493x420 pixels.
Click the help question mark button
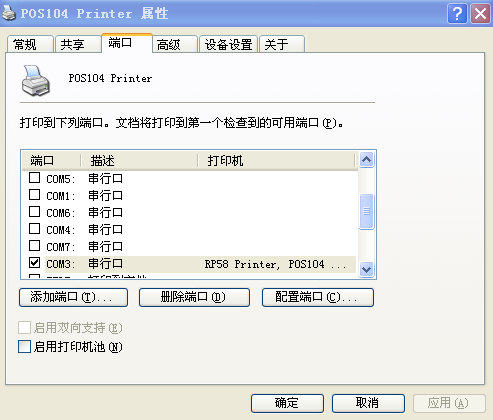[457, 14]
